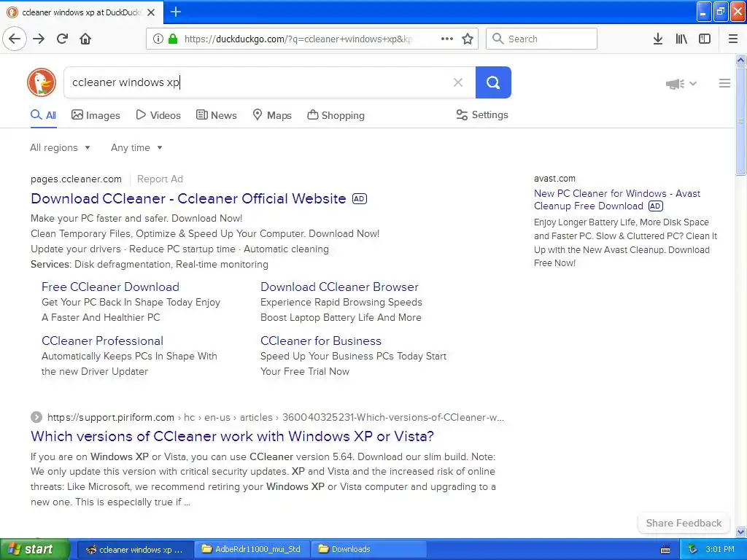Open the Firefox home page
This screenshot has width=747, height=560.
(85, 39)
